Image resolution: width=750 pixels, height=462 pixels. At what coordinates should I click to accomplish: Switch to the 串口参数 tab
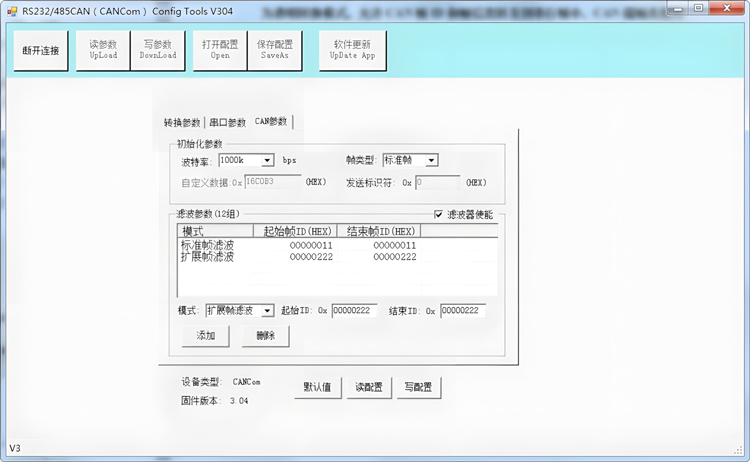227,123
